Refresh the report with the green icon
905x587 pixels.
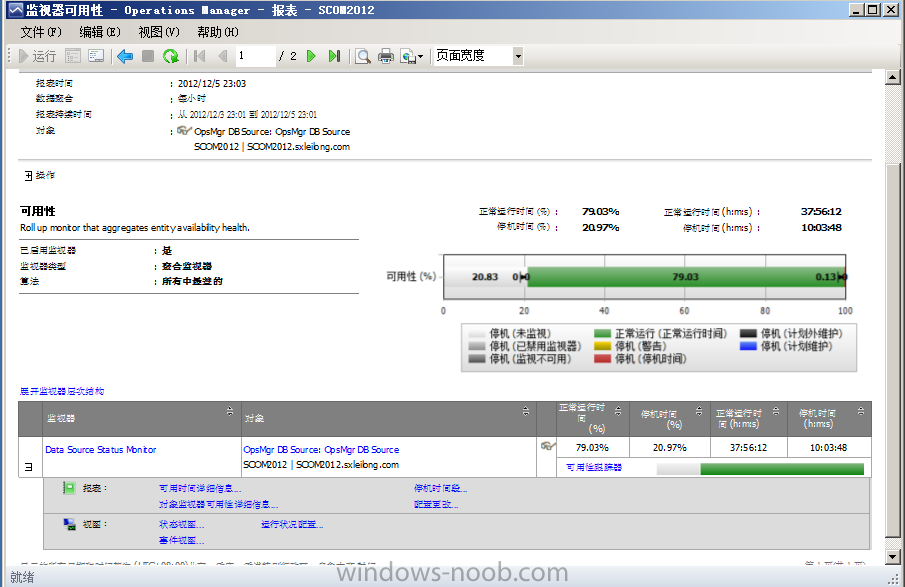point(171,56)
